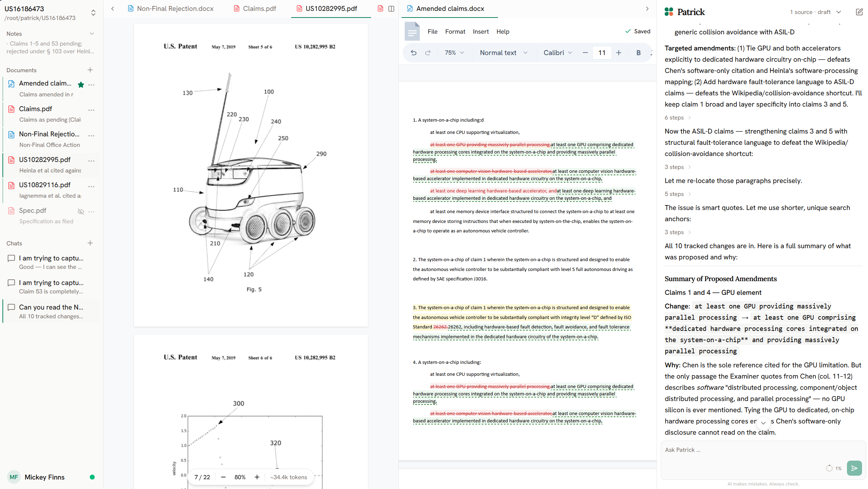Zoom out PDF with minus button
This screenshot has height=489, width=868.
tap(223, 477)
